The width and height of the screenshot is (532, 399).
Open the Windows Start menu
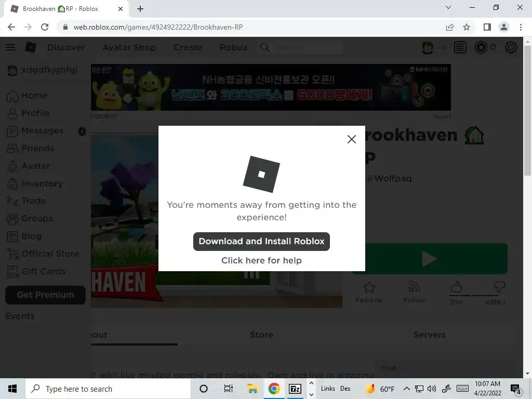[12, 389]
